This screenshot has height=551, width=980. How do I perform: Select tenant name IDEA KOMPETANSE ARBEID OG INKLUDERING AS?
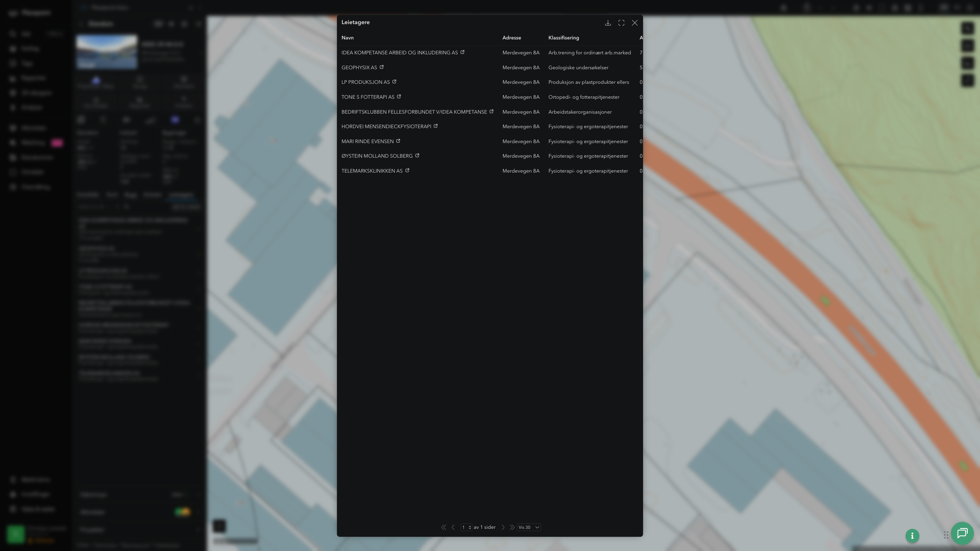pos(400,53)
